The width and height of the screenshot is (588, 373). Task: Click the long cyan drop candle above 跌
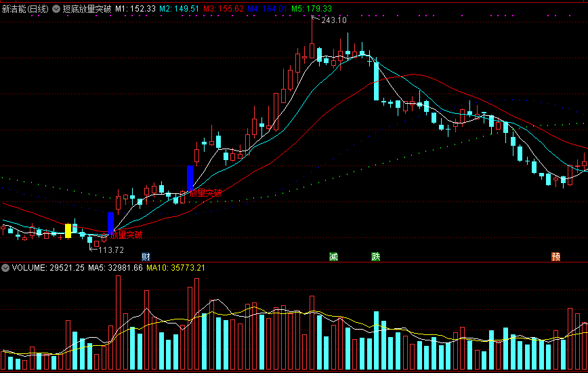(x=376, y=81)
